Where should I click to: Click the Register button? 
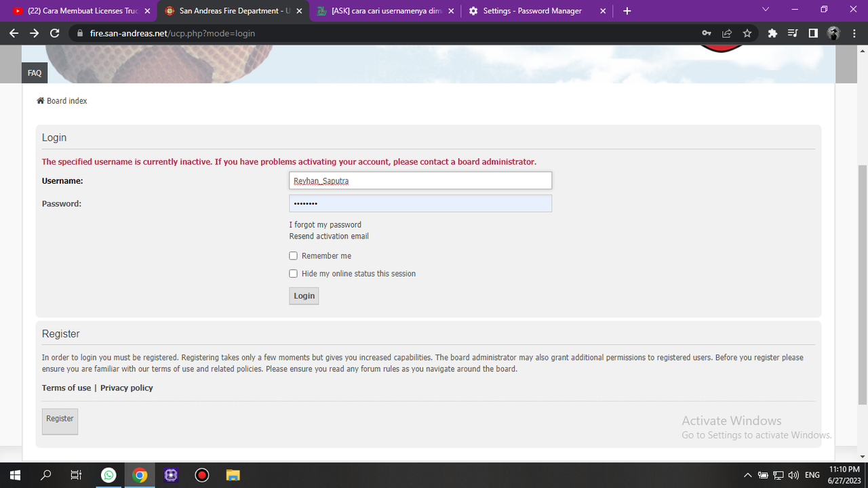pos(60,421)
